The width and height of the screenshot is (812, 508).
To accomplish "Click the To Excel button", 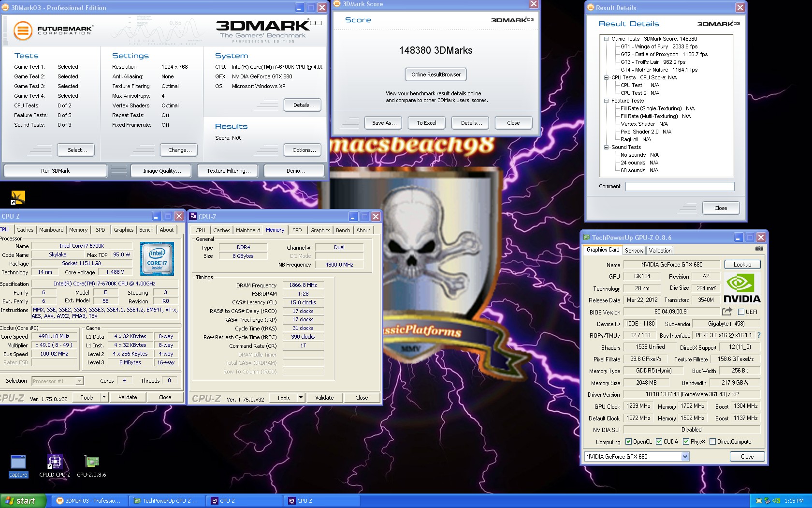I will click(x=426, y=123).
